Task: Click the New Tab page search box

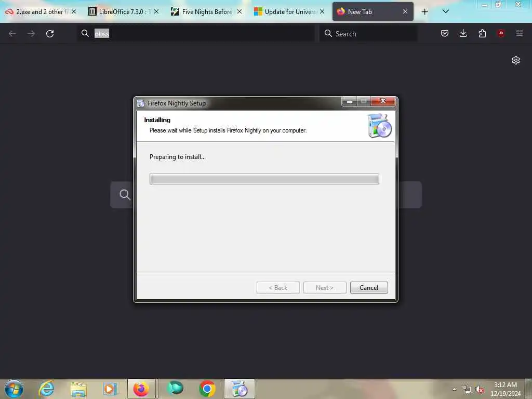Action: point(266,195)
